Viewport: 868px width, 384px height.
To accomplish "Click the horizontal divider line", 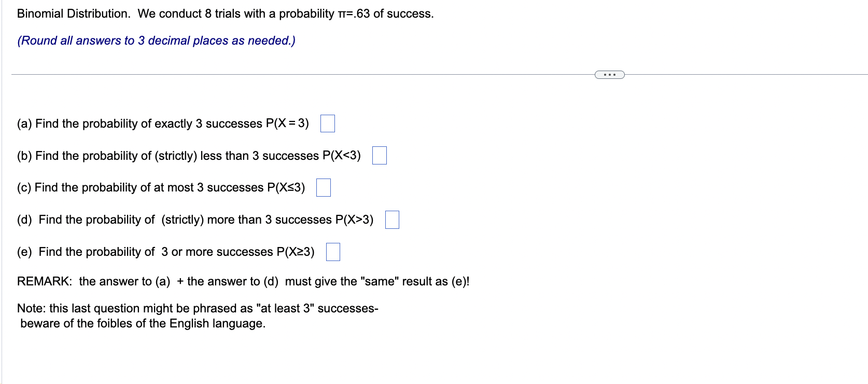I will pos(311,73).
